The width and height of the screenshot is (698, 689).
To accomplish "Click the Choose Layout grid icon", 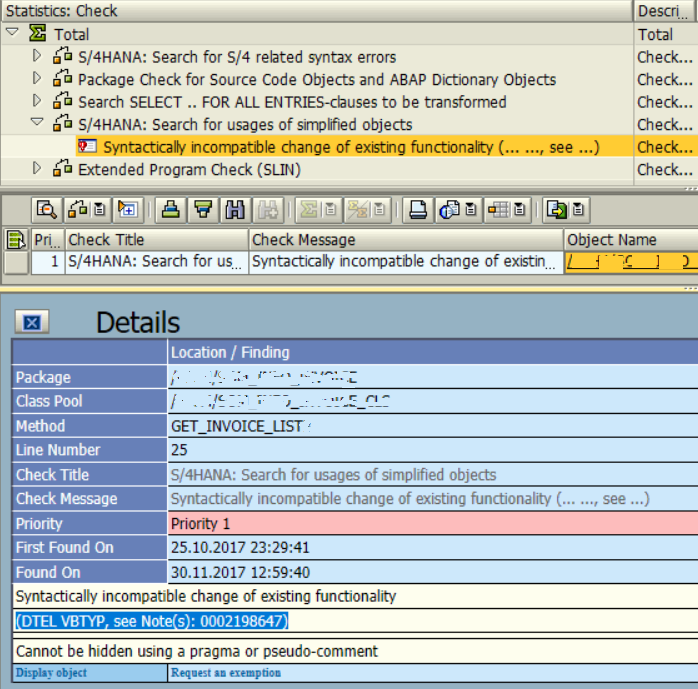I will click(x=498, y=209).
